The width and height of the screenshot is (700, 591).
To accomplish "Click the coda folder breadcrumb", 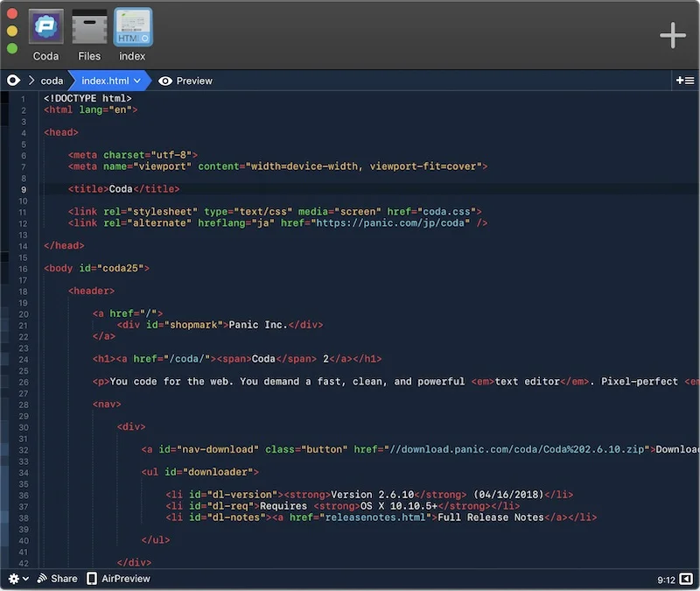I will [x=52, y=81].
